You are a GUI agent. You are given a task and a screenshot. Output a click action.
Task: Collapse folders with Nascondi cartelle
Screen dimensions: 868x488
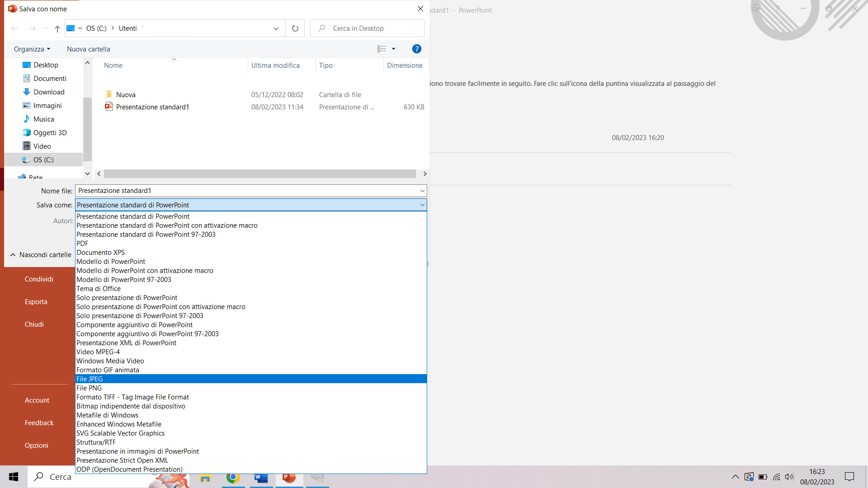(x=41, y=255)
